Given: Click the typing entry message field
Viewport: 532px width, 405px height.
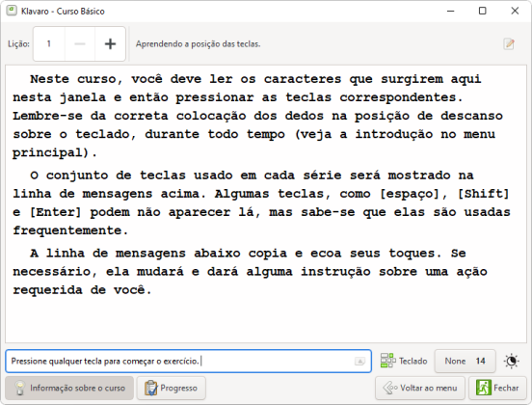Looking at the screenshot, I should click(188, 361).
